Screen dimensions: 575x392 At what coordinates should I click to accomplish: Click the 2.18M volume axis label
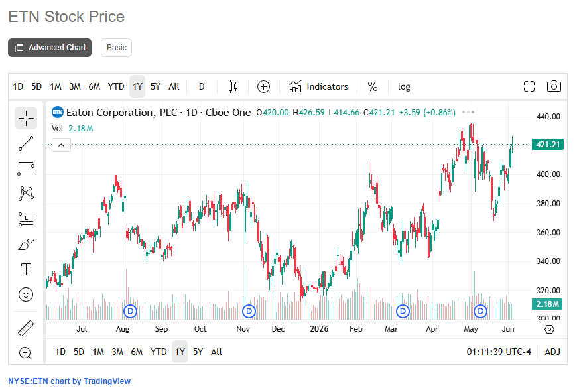click(x=548, y=304)
